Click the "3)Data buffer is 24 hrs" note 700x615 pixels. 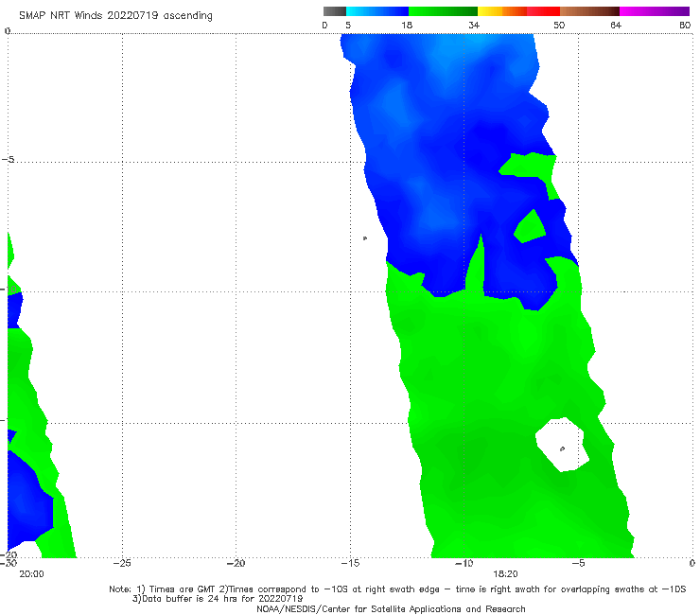218,599
